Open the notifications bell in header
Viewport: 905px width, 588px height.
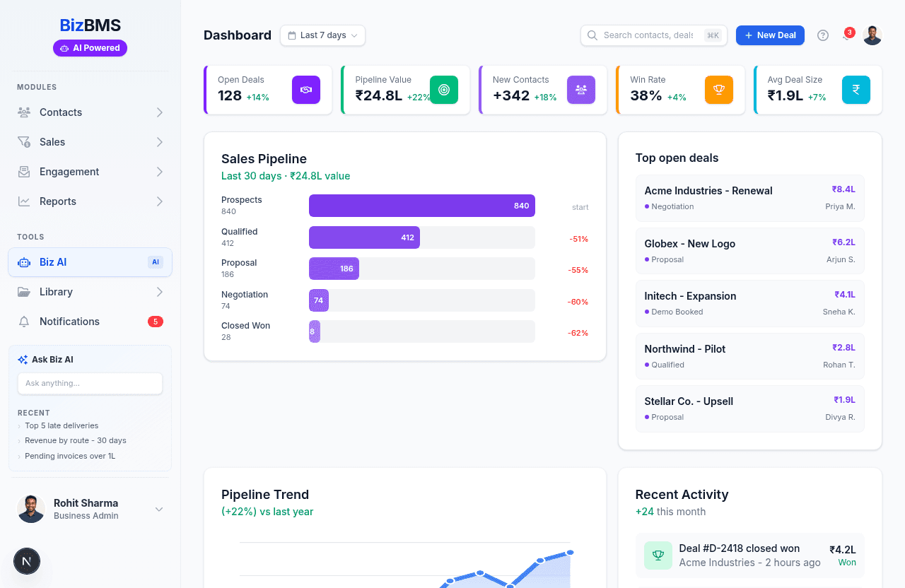tap(846, 35)
